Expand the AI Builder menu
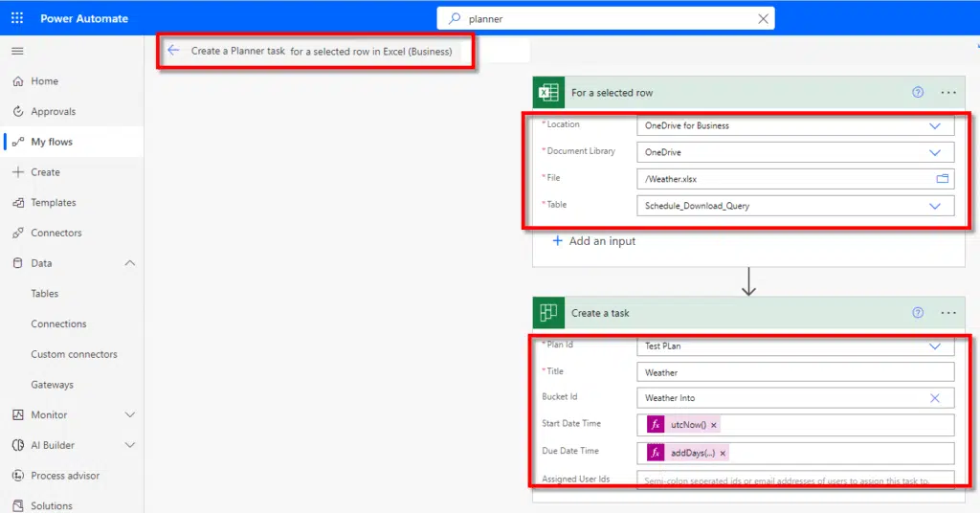The image size is (980, 513). click(130, 445)
